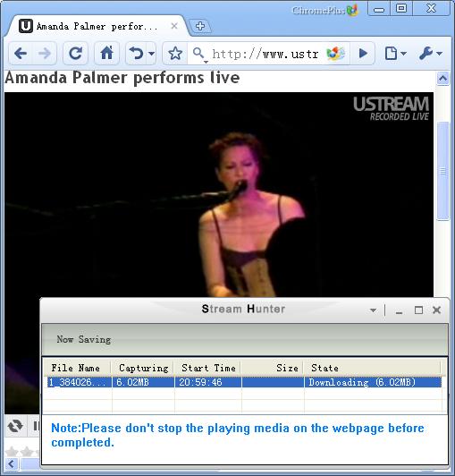Click the vertical scrollbar thumb
Viewport: 455px width, 476px height.
(x=442, y=171)
